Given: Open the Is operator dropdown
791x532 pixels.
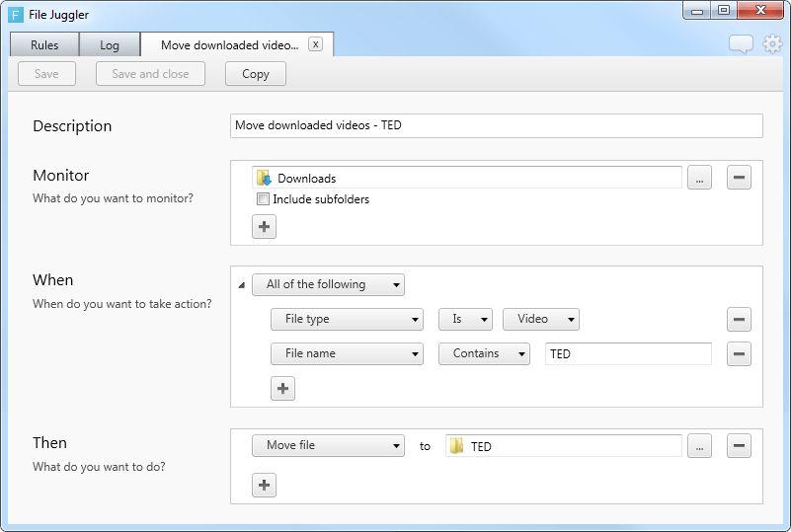Looking at the screenshot, I should 465,319.
